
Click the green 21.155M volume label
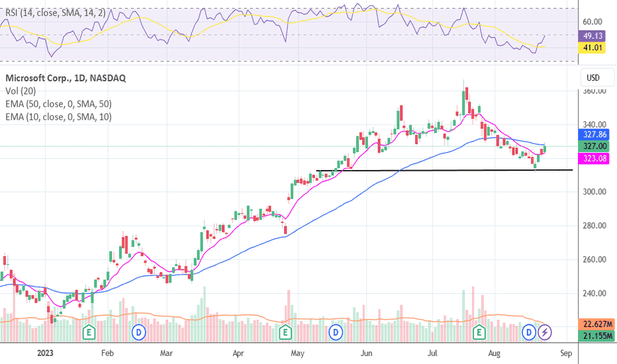point(597,336)
